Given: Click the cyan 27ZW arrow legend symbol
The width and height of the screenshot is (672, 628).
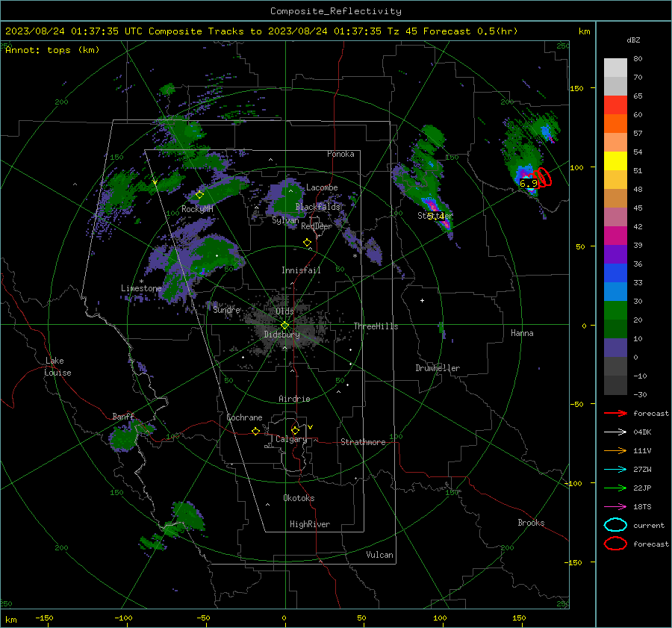Looking at the screenshot, I should [x=615, y=470].
